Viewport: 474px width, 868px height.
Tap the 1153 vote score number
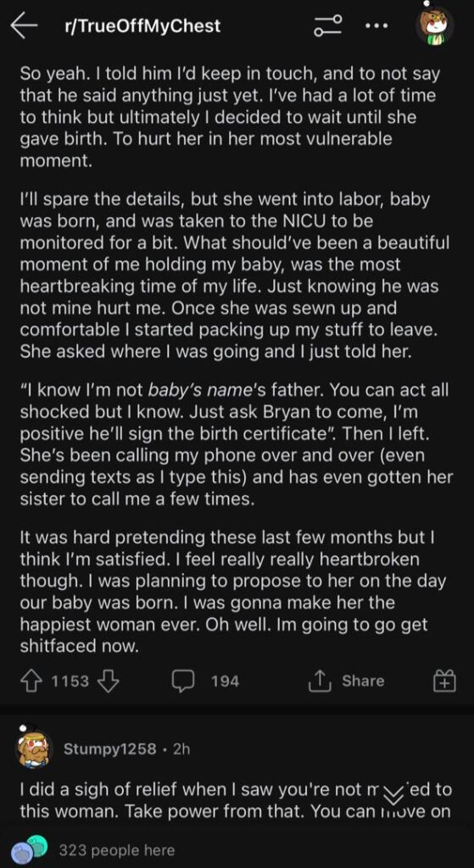(x=70, y=682)
